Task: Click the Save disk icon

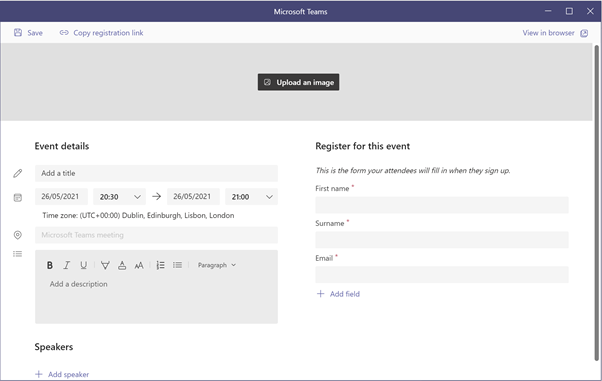Action: [18, 33]
